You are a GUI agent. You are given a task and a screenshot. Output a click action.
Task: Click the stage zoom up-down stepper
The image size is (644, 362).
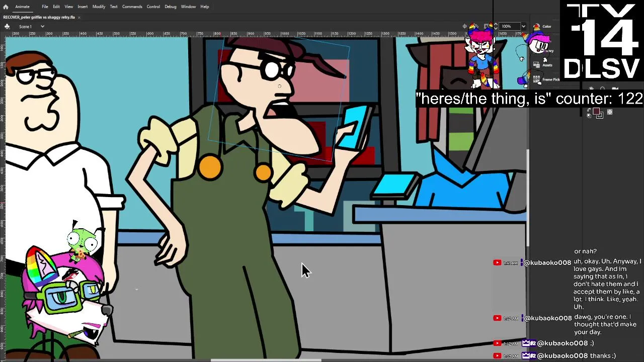tap(496, 26)
